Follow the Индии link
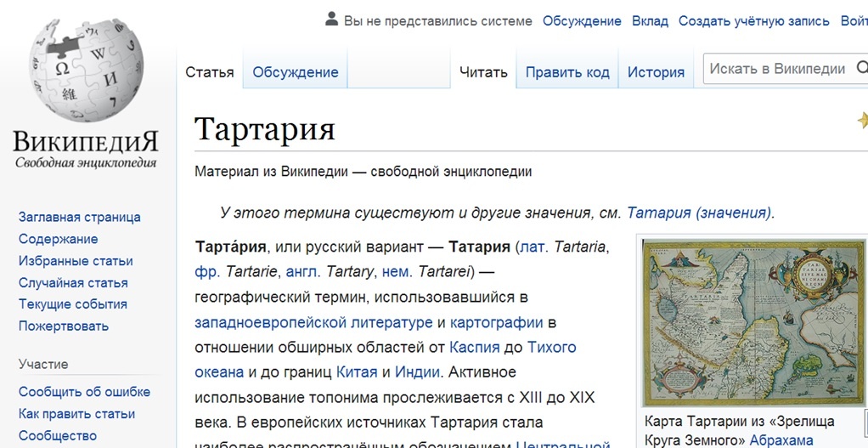Screen dimensions: 868x448 click(417, 372)
